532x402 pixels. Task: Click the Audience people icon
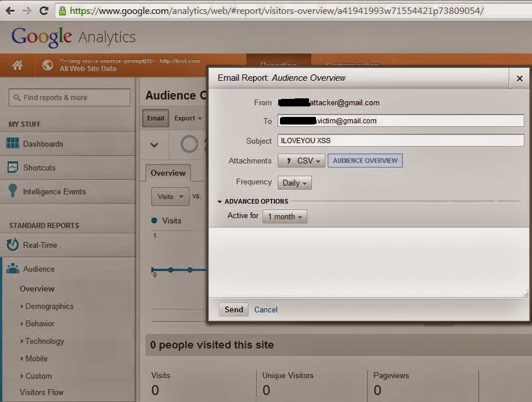[x=13, y=268]
